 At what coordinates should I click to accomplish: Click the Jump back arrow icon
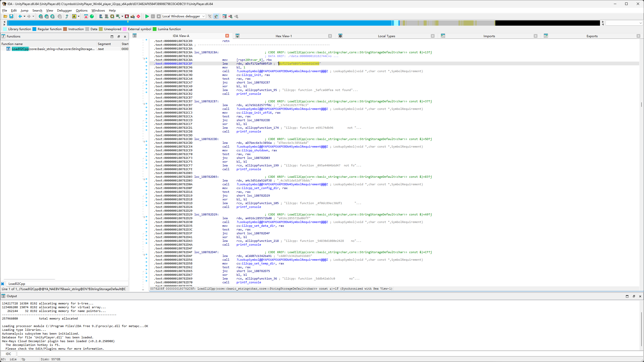point(20,16)
